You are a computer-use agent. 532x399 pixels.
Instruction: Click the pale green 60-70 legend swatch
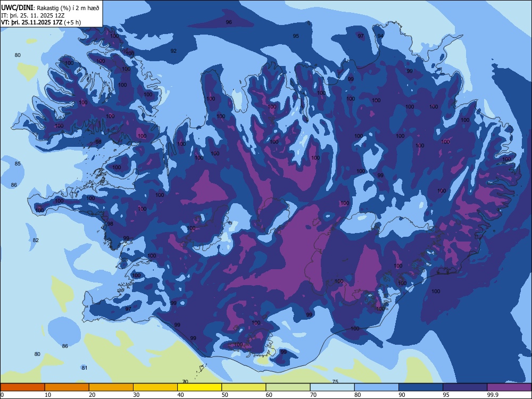click(288, 387)
